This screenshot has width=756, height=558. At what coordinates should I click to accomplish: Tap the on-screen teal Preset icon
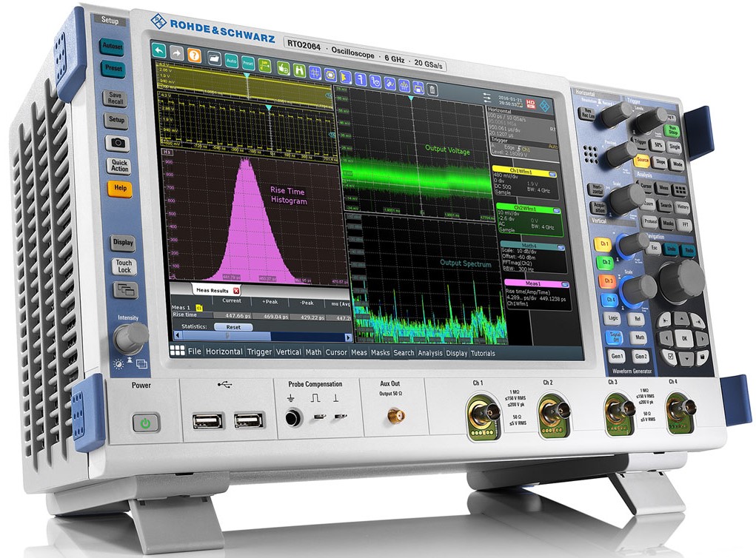pos(248,63)
